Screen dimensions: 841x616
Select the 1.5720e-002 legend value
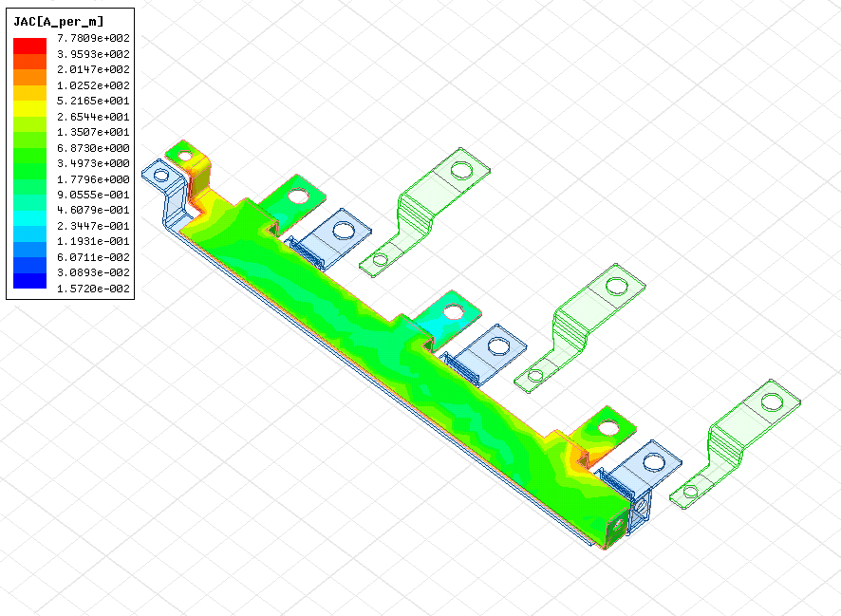click(x=93, y=289)
